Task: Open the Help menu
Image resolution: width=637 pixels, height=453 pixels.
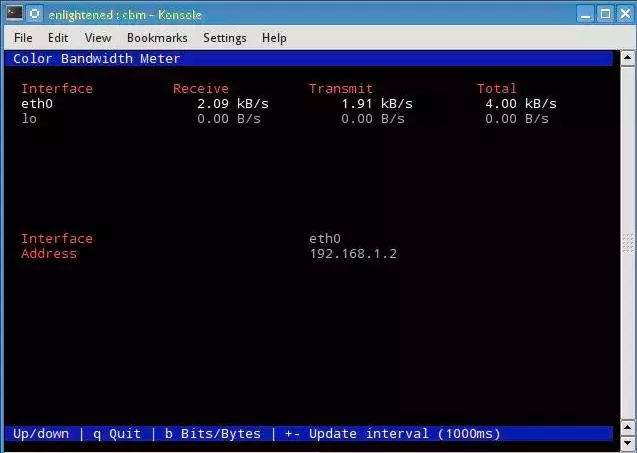Action: tap(274, 38)
